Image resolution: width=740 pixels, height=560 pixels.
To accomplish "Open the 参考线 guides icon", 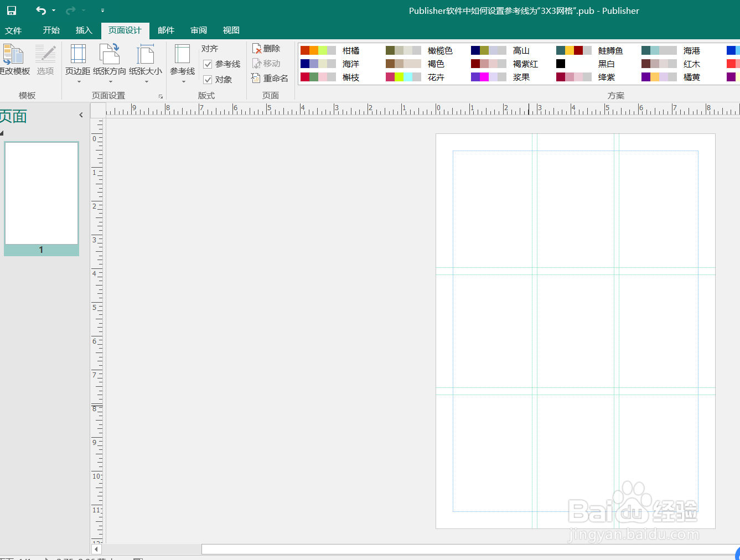I will [x=183, y=54].
